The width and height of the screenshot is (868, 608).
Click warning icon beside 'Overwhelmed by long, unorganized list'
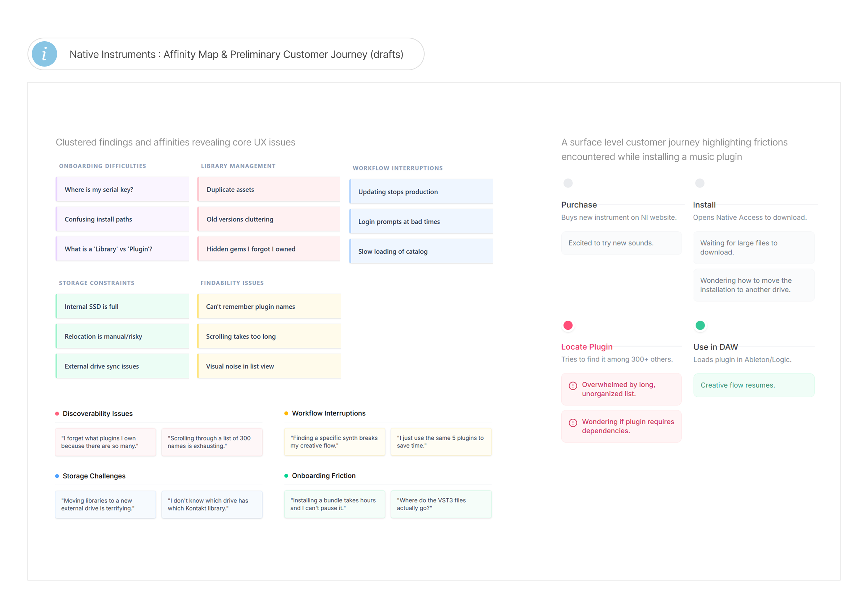[573, 385]
